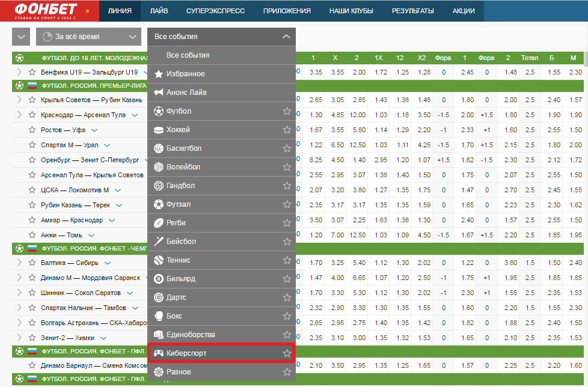The width and height of the screenshot is (588, 387).
Task: Click the vertical scrollbar thumb on the right
Action: click(586, 58)
